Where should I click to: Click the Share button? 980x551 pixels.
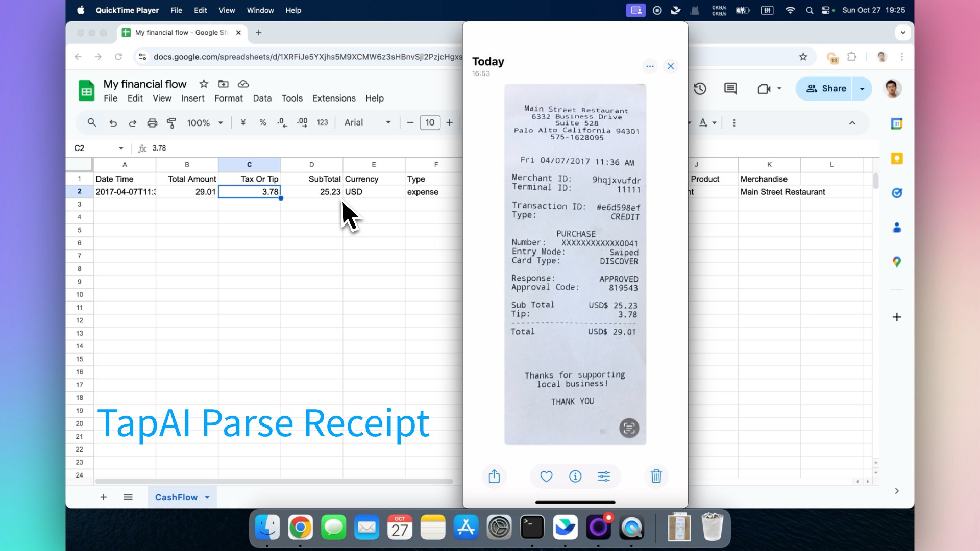[827, 88]
